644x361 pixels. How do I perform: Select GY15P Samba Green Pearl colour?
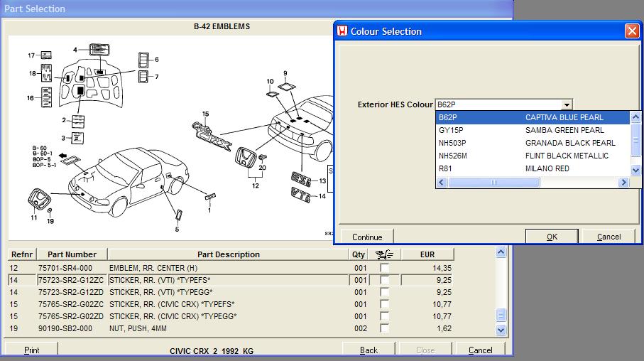point(533,130)
